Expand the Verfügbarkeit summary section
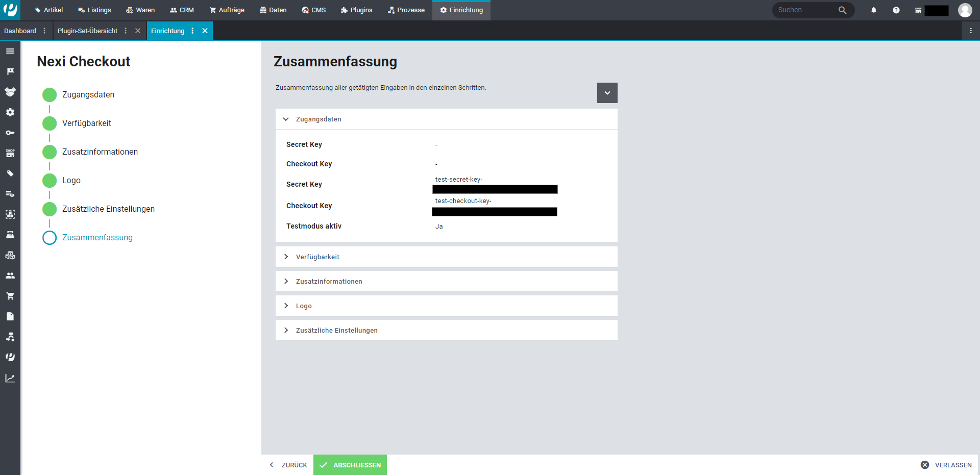Image resolution: width=980 pixels, height=475 pixels. [x=447, y=257]
